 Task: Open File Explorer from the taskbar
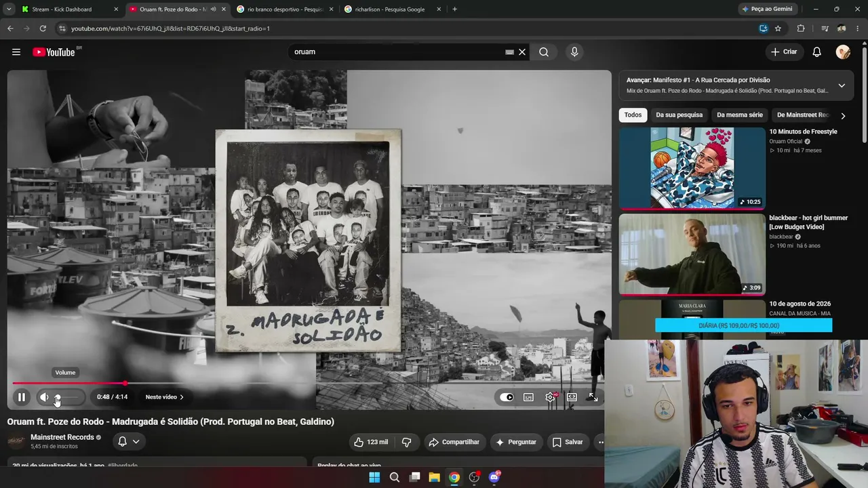point(434,477)
